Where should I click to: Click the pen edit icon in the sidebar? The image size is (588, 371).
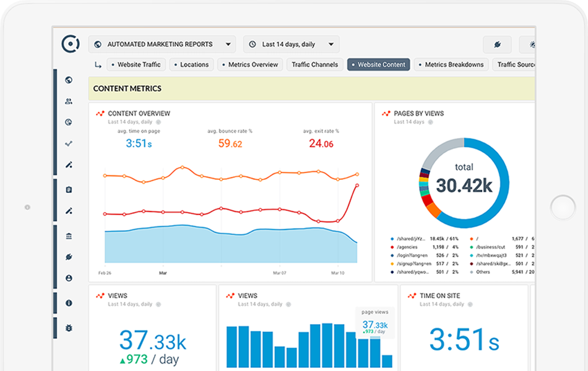(68, 164)
